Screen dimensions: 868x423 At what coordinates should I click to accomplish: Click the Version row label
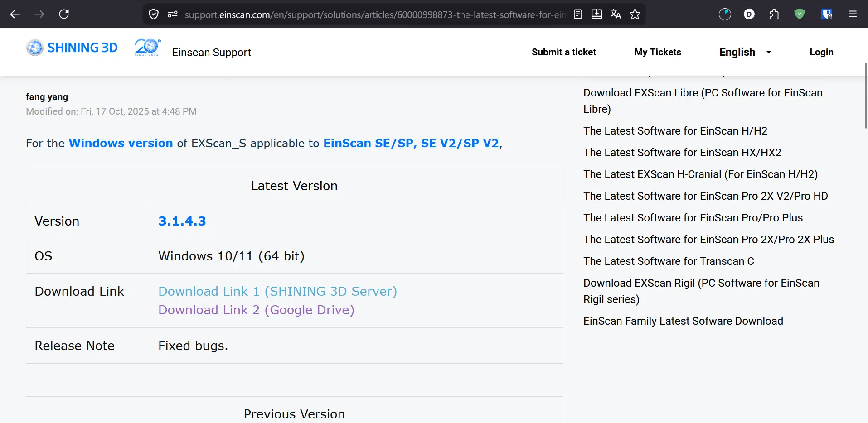pyautogui.click(x=57, y=221)
